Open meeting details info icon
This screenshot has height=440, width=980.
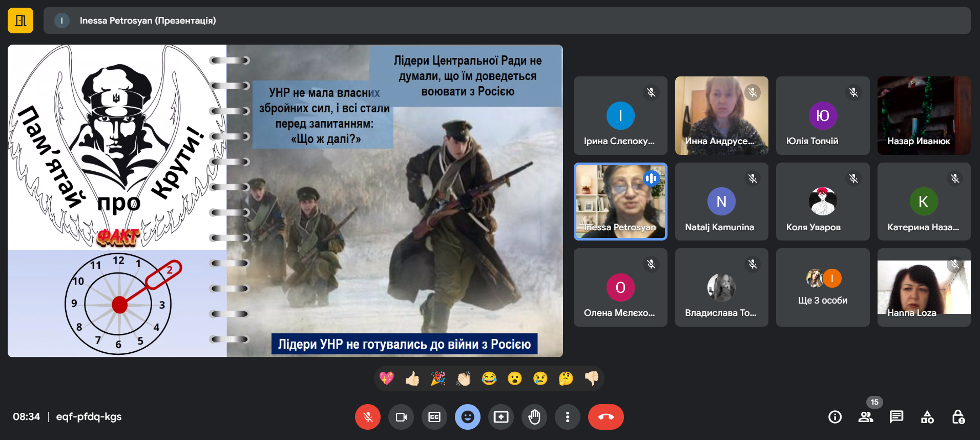835,417
